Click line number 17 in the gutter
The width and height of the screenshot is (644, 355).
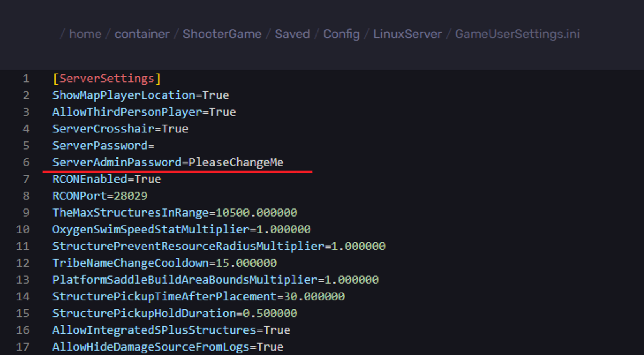point(23,347)
